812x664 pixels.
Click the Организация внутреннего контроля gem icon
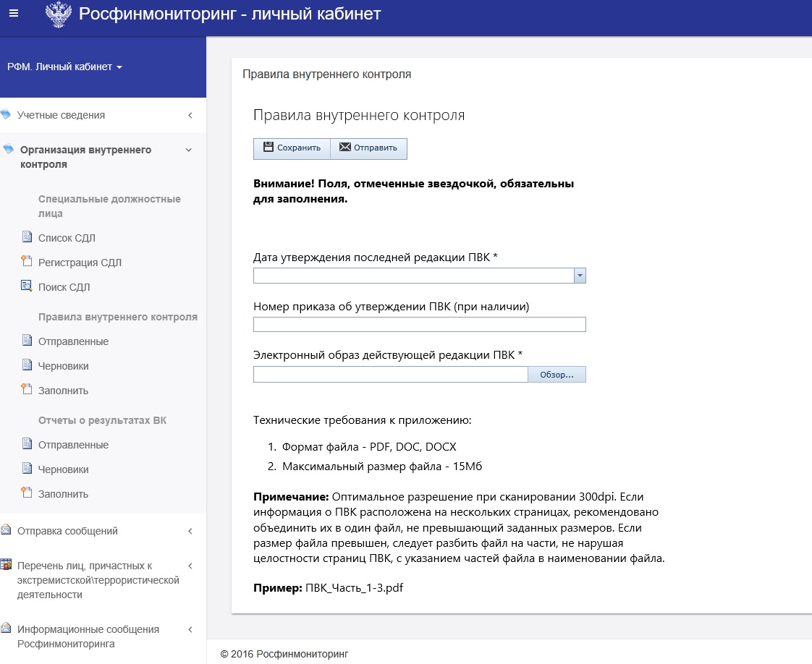[8, 149]
